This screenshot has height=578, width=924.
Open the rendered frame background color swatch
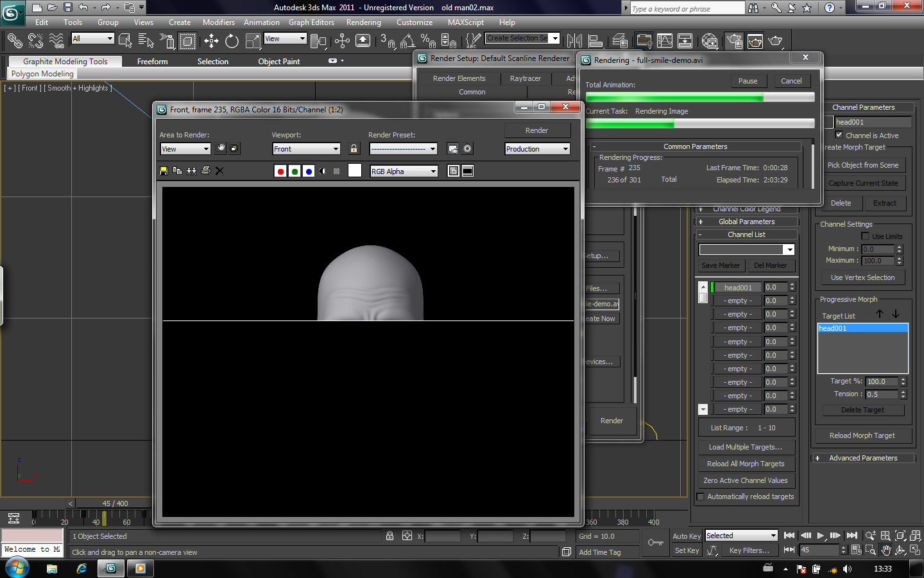tap(354, 171)
